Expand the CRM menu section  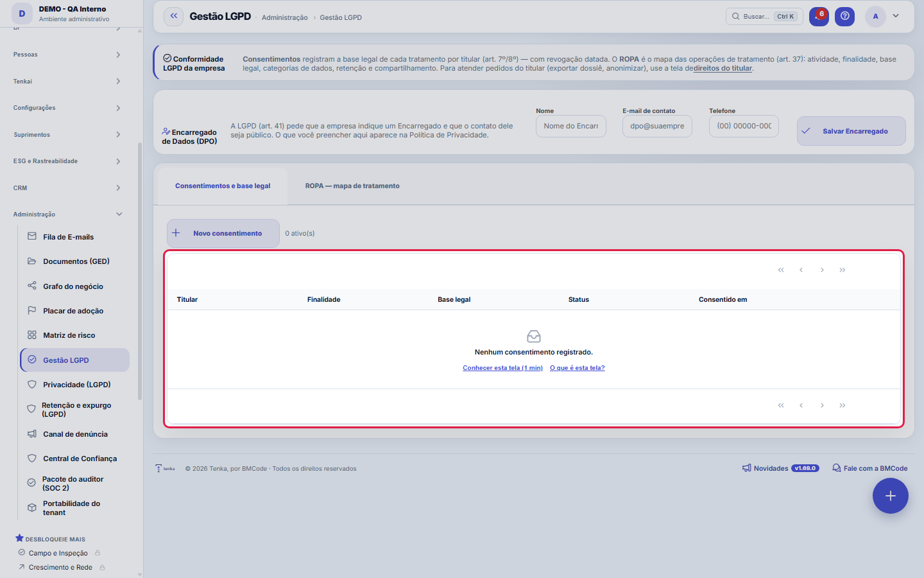(67, 188)
